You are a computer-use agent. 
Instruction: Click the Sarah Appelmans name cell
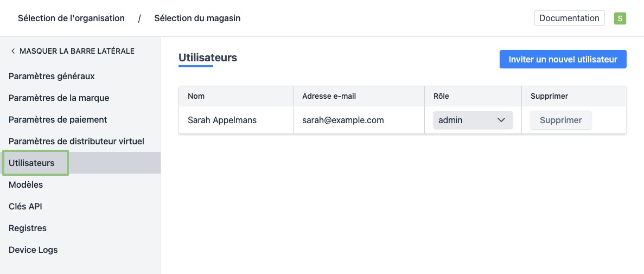[x=222, y=120]
